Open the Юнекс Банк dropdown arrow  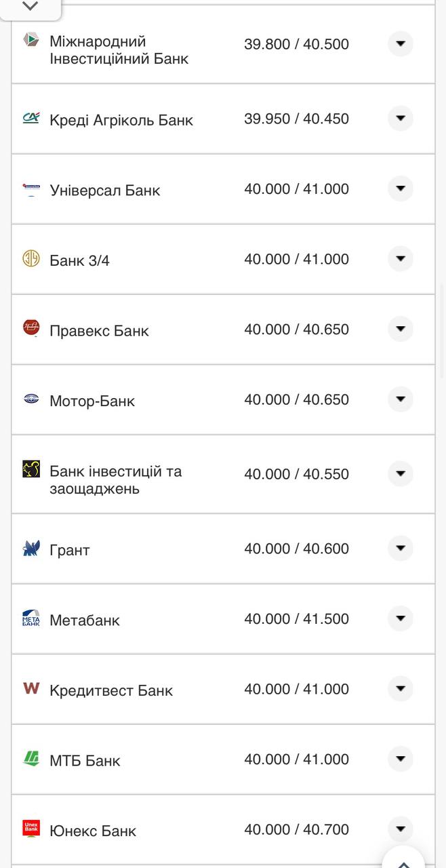coord(400,829)
